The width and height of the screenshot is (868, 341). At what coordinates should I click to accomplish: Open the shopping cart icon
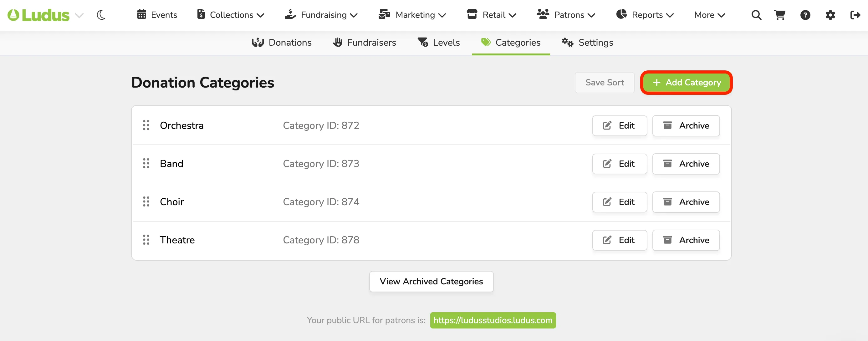(x=780, y=15)
